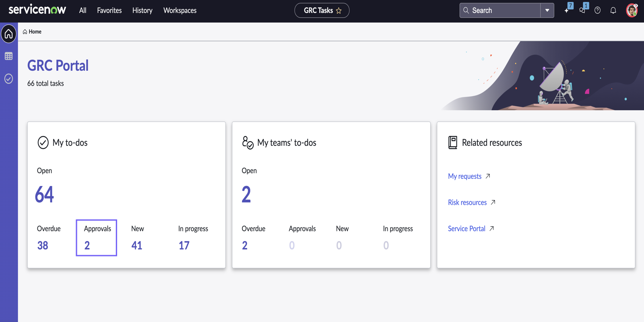Click the external arrow next to Risk resources
The width and height of the screenshot is (644, 322).
[x=493, y=202]
